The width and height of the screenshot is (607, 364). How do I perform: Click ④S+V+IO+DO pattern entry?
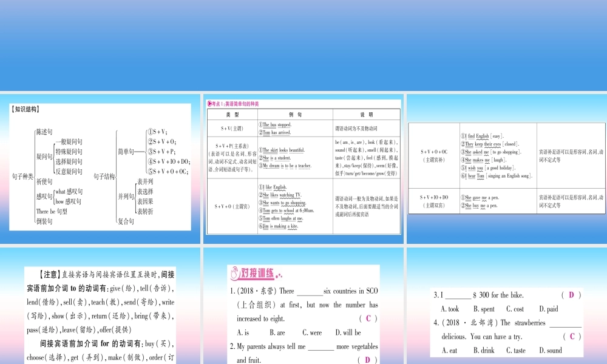[x=168, y=162]
